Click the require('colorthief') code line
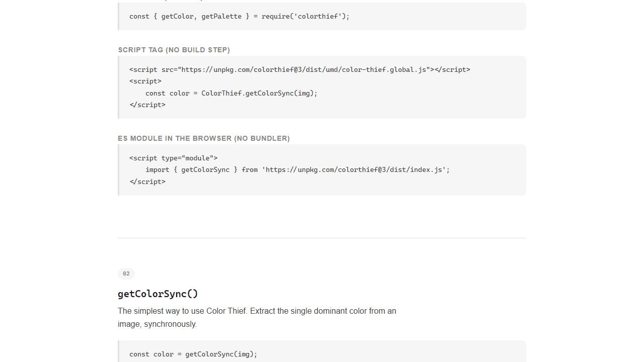644x362 pixels. click(239, 16)
